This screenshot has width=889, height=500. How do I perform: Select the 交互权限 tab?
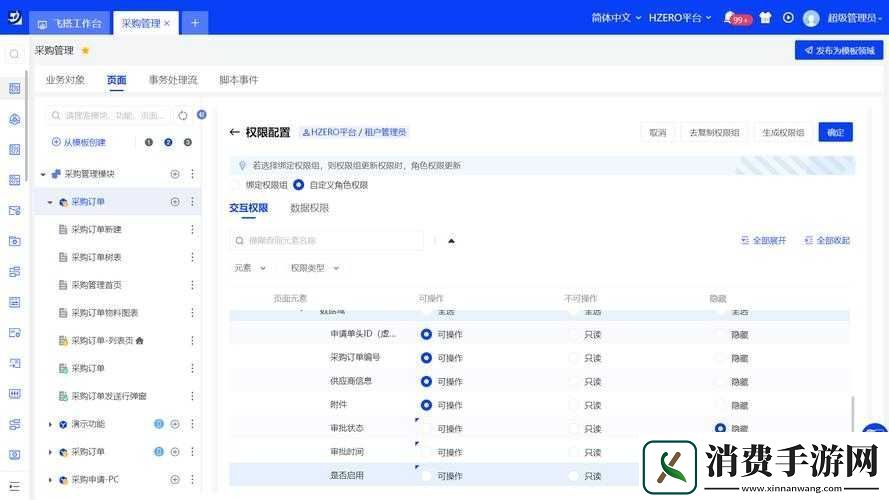point(248,208)
